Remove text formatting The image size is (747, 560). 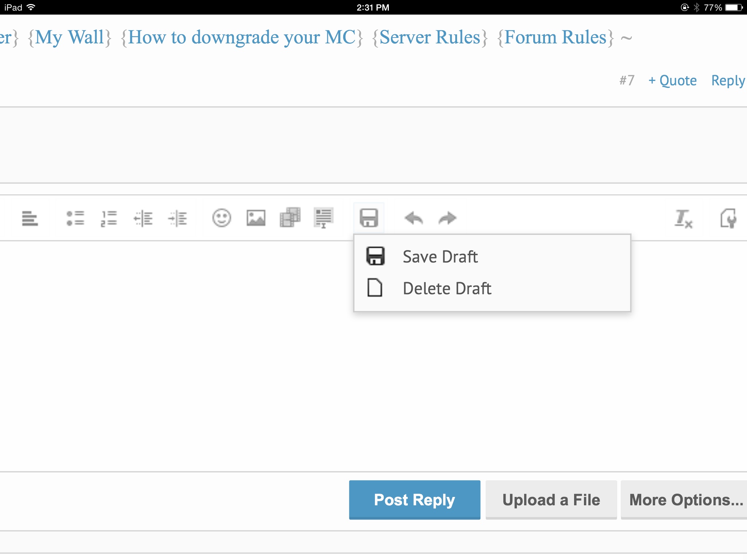point(683,219)
